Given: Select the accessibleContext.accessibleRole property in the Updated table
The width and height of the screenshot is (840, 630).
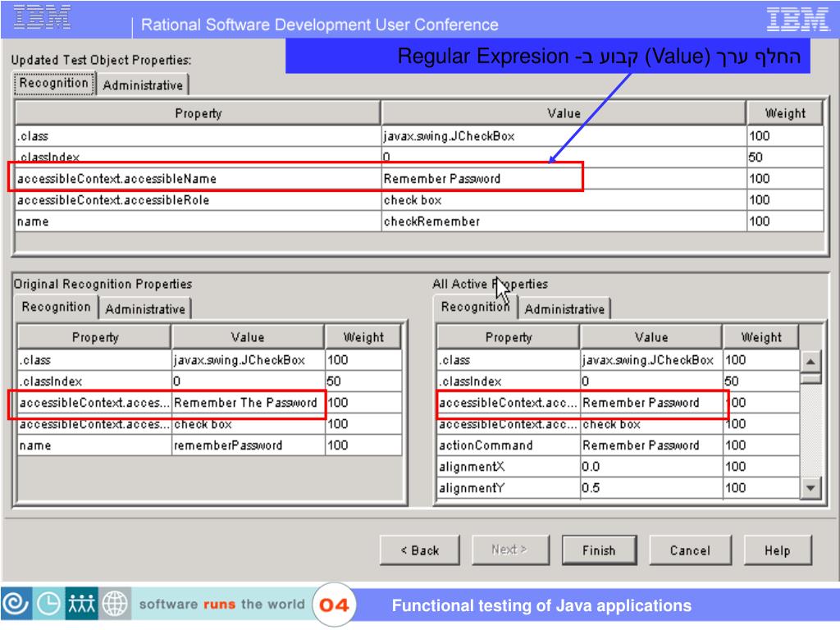Looking at the screenshot, I should pos(199,200).
